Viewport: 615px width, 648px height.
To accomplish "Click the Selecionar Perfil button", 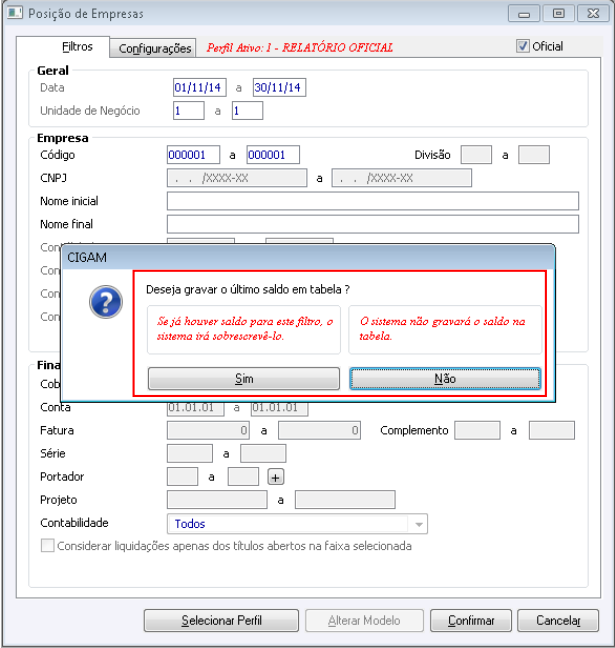I will pos(221,620).
